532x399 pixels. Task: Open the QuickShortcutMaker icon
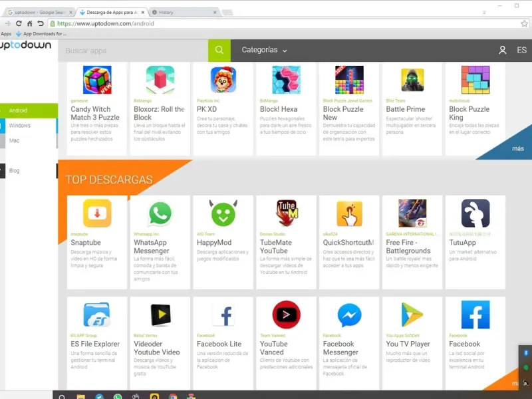pyautogui.click(x=350, y=213)
